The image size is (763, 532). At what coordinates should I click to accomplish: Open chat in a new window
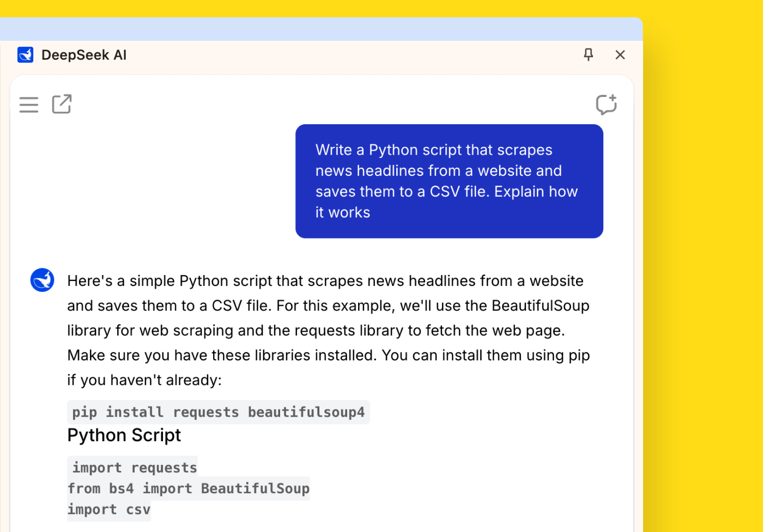[x=62, y=104]
